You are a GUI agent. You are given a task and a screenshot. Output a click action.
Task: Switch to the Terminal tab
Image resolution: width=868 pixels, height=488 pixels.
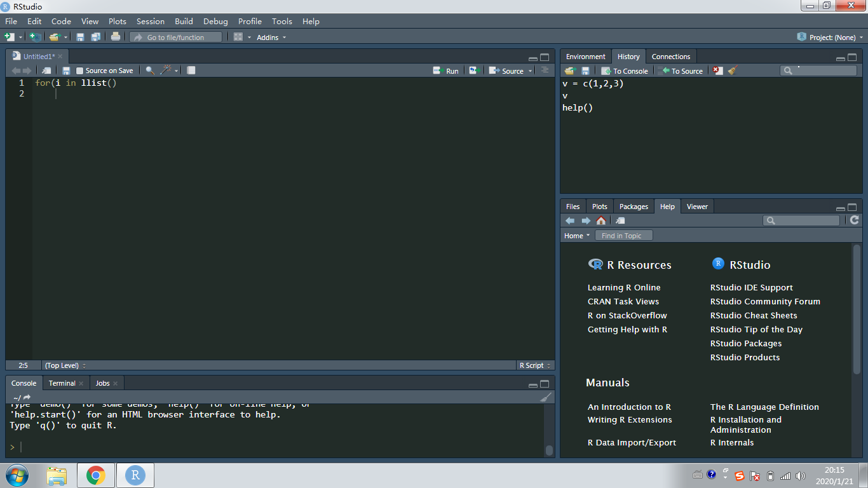click(62, 383)
